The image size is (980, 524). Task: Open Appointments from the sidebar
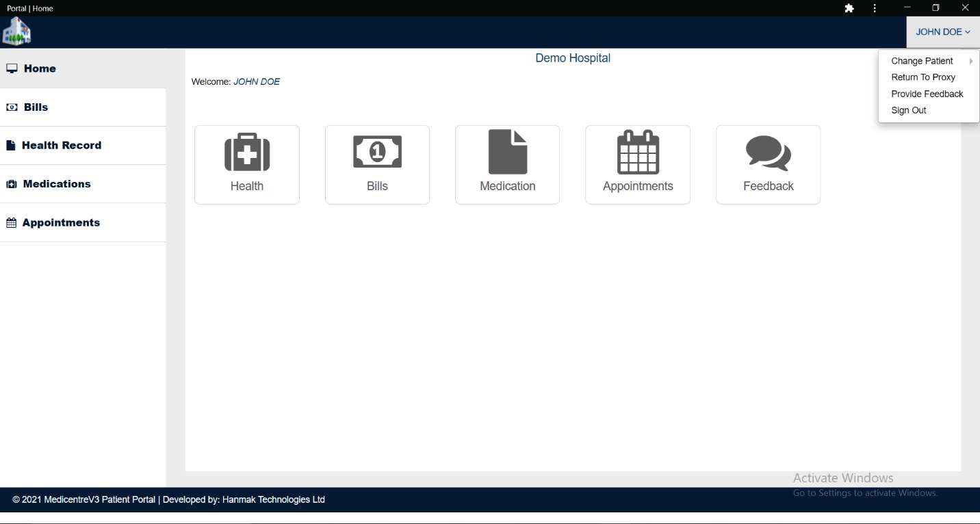click(x=83, y=223)
